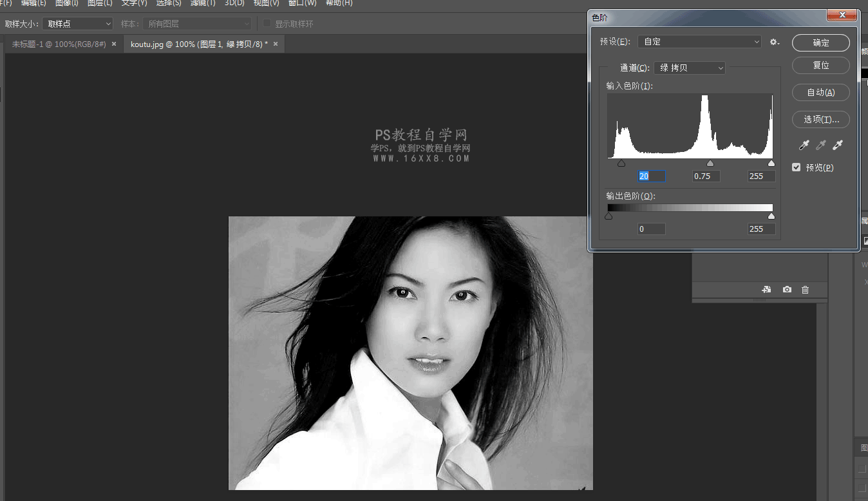Click the midtone gamma field showing 0.75

point(706,176)
